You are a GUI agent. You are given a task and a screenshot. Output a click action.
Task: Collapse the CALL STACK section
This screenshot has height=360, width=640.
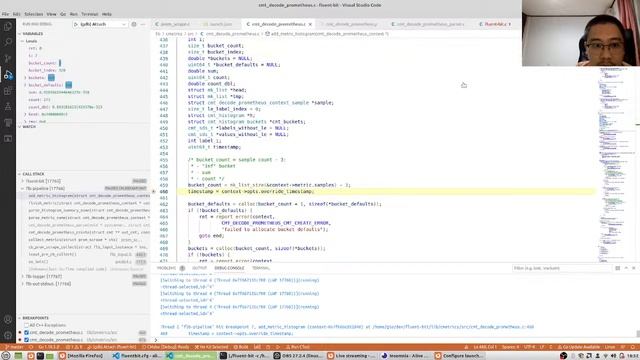[x=84, y=174]
